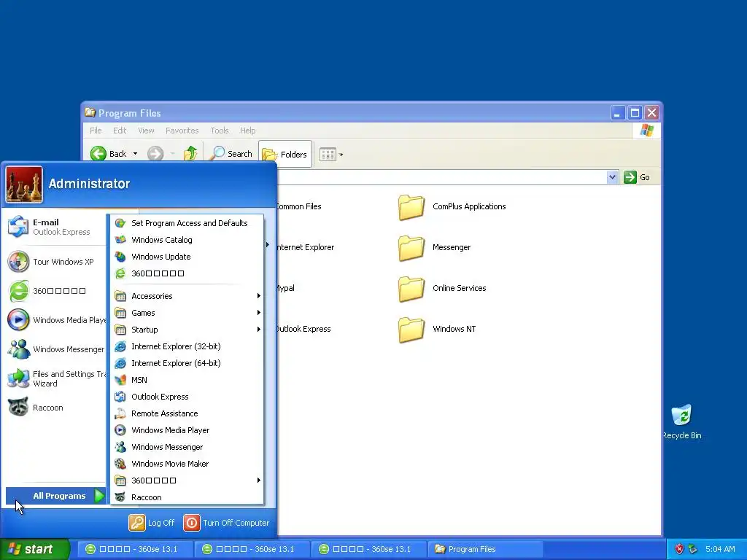Open Internet Explorer (32-bit)

tap(187, 346)
